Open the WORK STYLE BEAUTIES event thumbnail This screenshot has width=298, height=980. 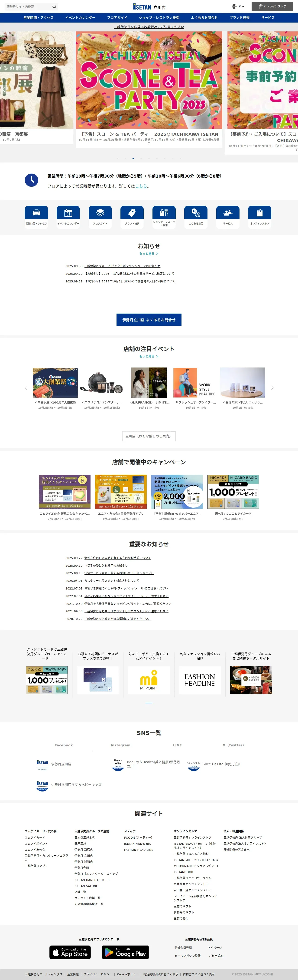point(196,382)
